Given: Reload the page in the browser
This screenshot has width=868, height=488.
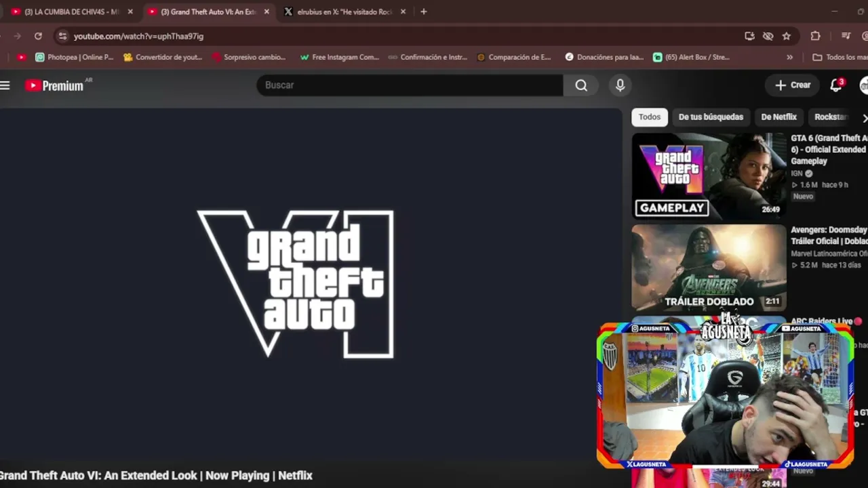Looking at the screenshot, I should (38, 36).
